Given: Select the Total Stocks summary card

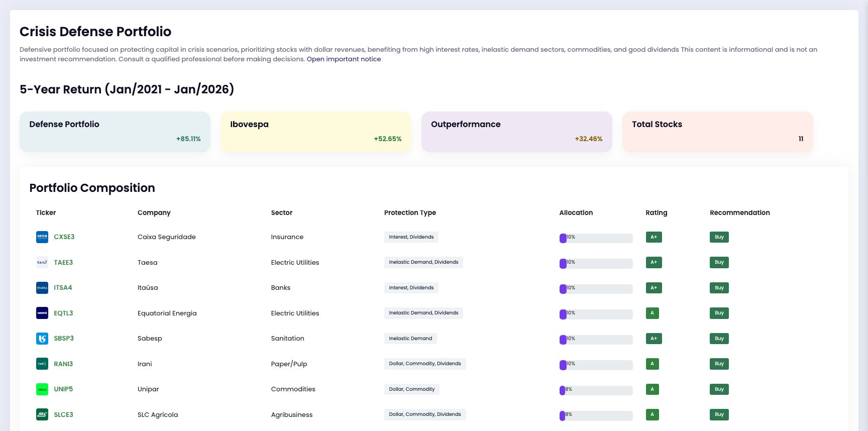Looking at the screenshot, I should tap(718, 132).
